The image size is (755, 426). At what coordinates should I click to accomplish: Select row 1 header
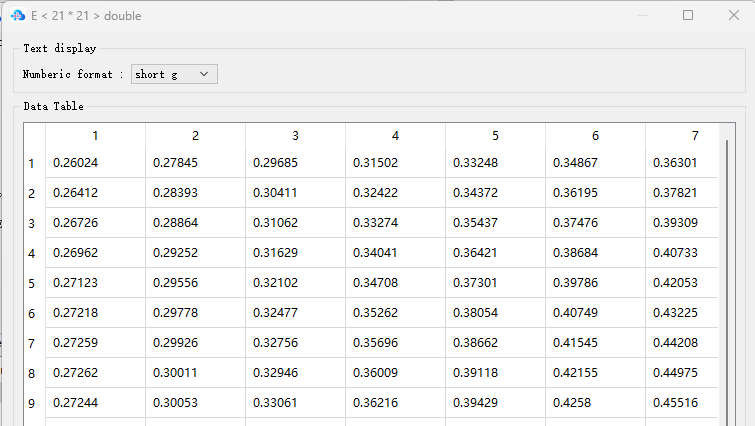(33, 163)
